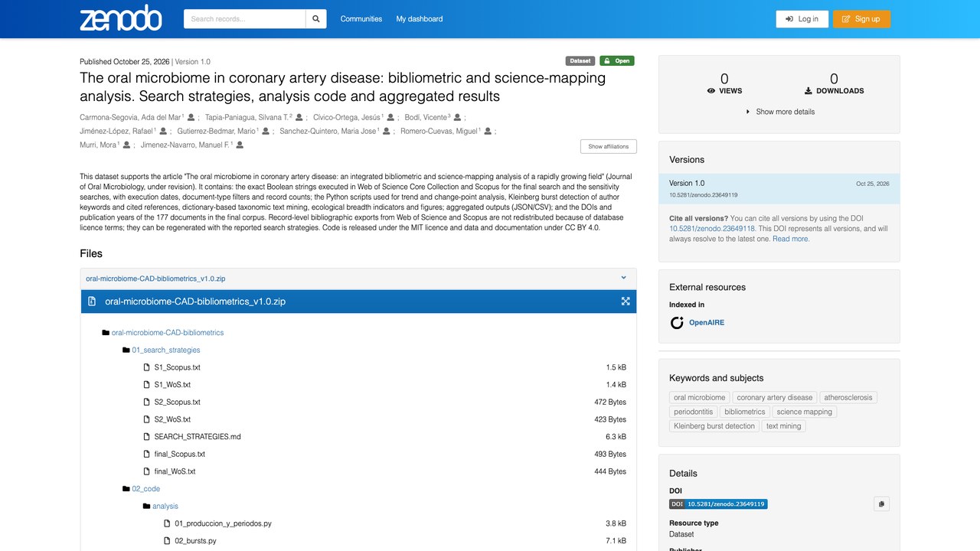The width and height of the screenshot is (980, 551).
Task: Open the Read more link about versions
Action: point(791,239)
